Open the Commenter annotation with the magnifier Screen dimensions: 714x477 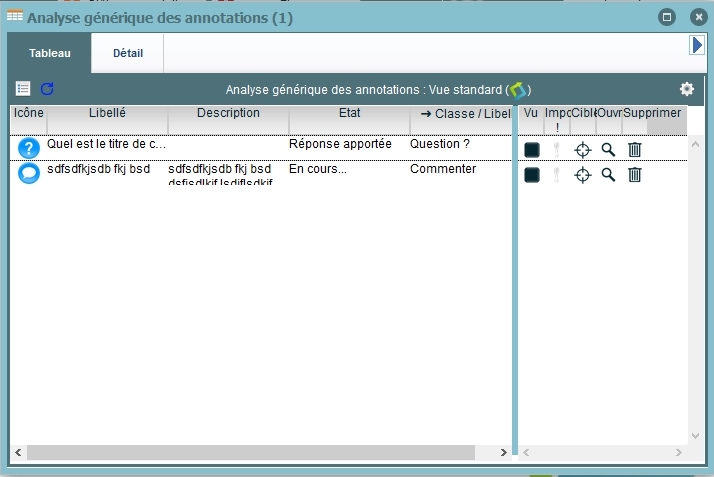608,175
